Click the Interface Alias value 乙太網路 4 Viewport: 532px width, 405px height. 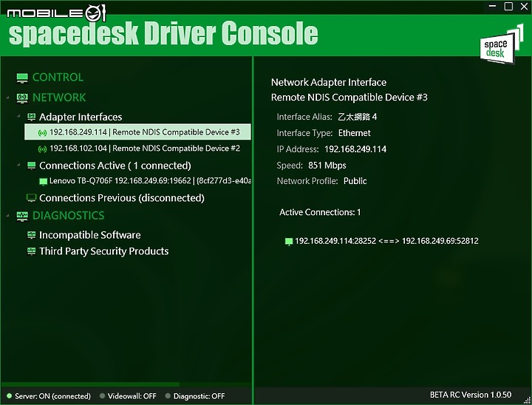(358, 117)
